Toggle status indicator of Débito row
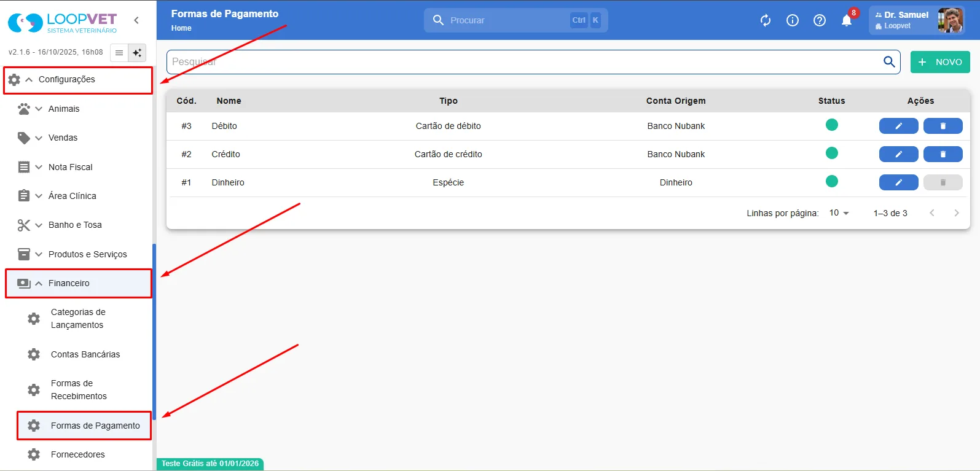The image size is (980, 471). (x=832, y=125)
